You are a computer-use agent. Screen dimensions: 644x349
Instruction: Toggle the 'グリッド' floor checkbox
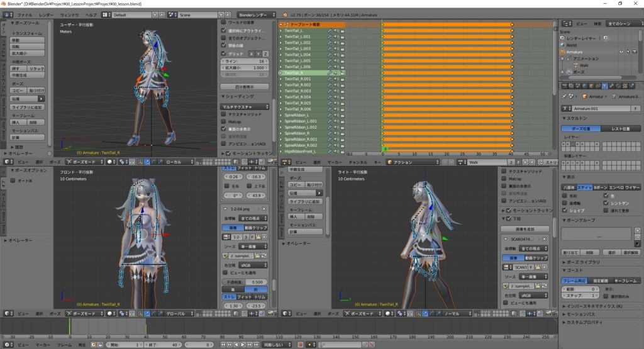(224, 54)
